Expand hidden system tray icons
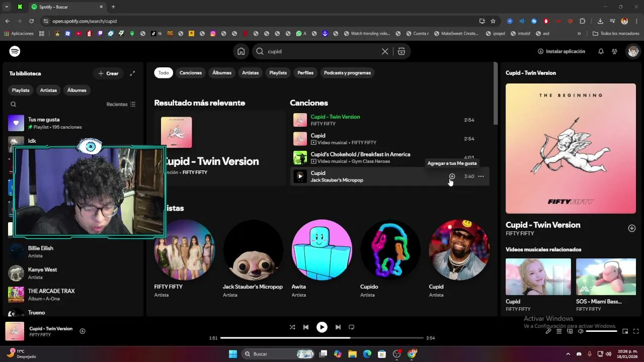The height and width of the screenshot is (362, 644). [x=568, y=354]
